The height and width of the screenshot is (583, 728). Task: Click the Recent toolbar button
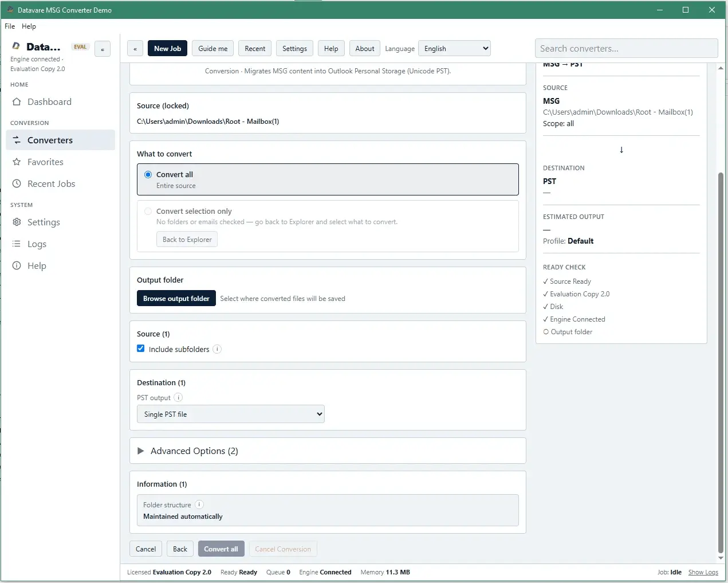pyautogui.click(x=255, y=49)
